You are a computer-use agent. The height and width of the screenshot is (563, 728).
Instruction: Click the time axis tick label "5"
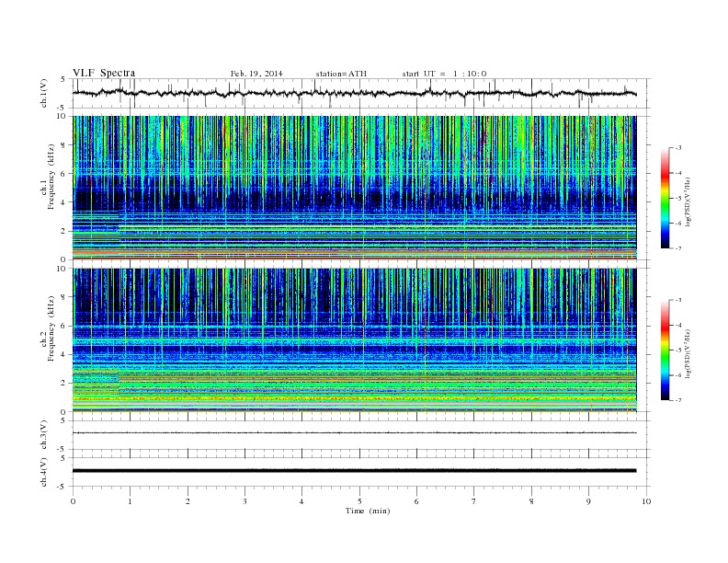[359, 501]
